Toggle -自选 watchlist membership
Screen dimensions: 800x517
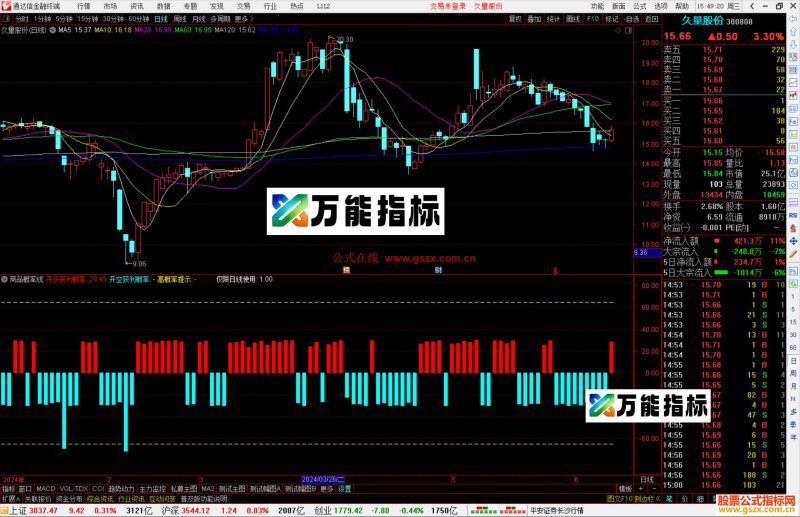[632, 19]
